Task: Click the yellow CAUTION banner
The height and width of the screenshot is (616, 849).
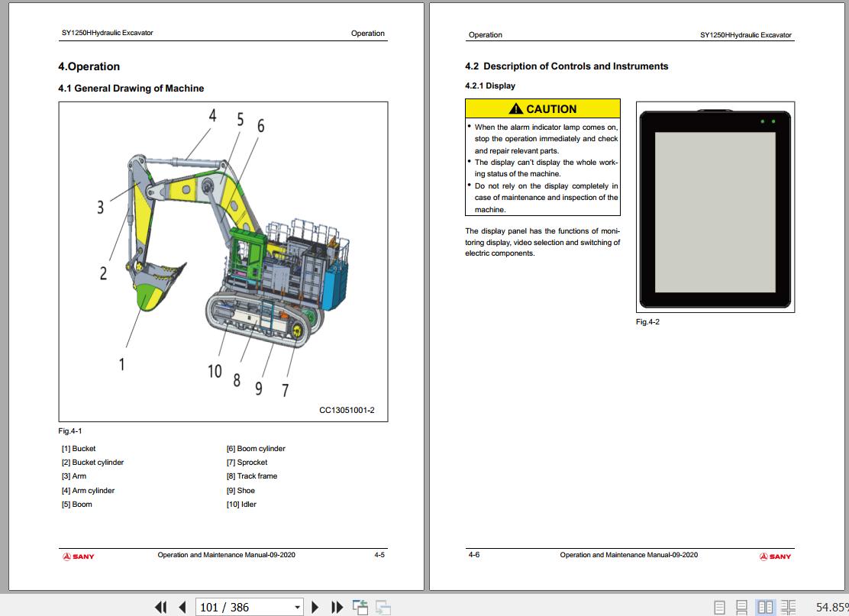Action: point(543,109)
